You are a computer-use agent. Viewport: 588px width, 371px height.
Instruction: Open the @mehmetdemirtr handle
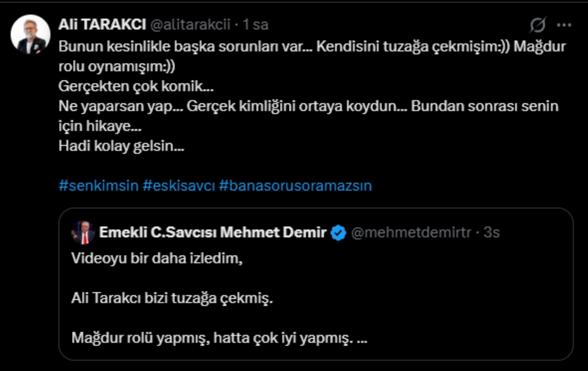pyautogui.click(x=411, y=232)
